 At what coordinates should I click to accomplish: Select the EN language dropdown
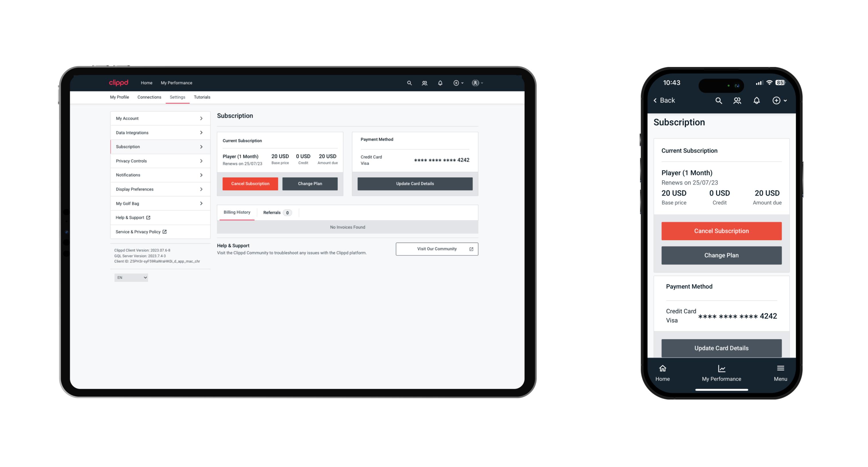click(131, 278)
